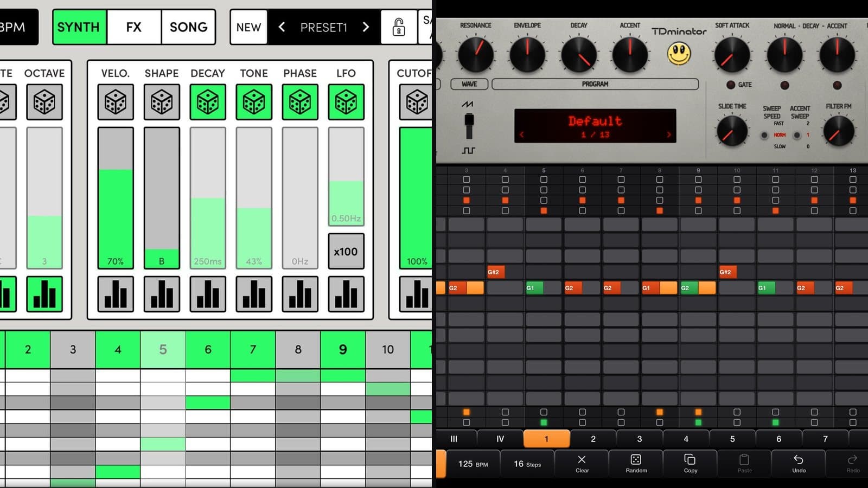This screenshot has height=488, width=868.
Task: Toggle the green DECAY dice randomizer
Action: tap(208, 102)
